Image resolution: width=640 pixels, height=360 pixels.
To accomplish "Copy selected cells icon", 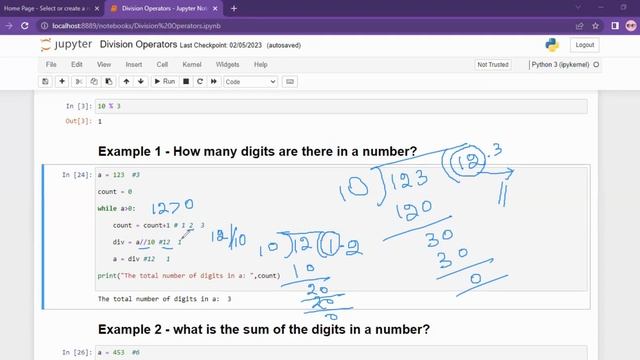I will [x=94, y=82].
